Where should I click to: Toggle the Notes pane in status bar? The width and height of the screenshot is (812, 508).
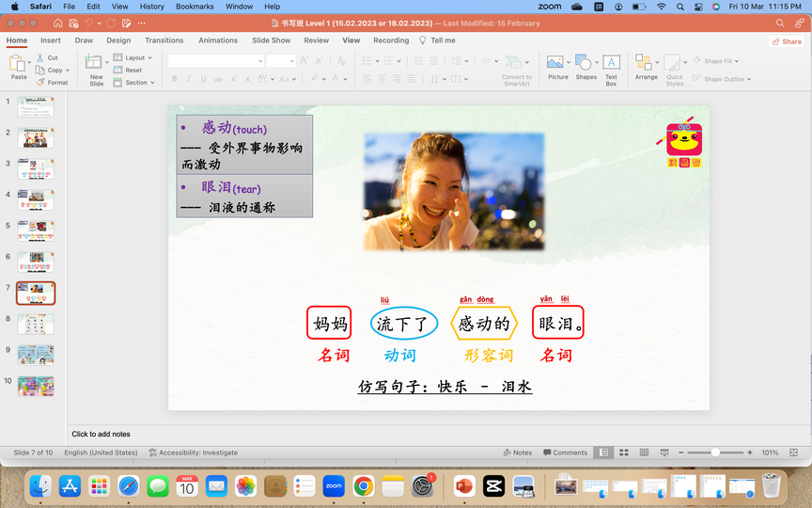click(517, 452)
